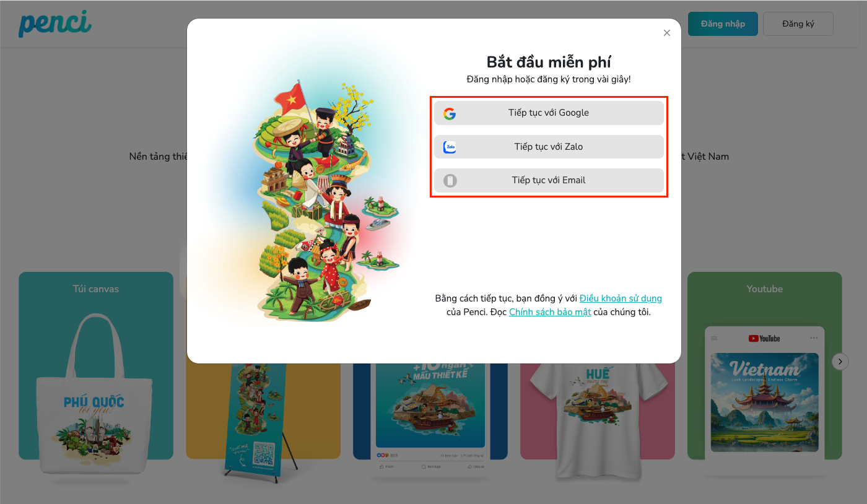Click the Zalo logo icon
Image resolution: width=867 pixels, height=504 pixels.
tap(450, 147)
